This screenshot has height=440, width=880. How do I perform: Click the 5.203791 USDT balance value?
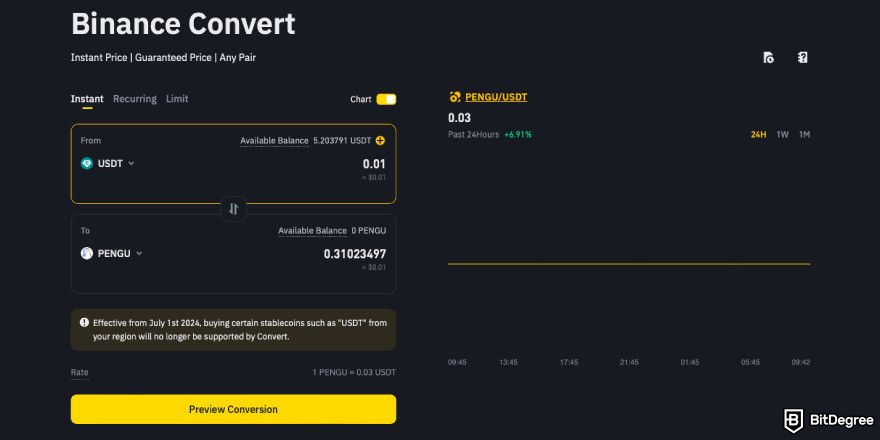point(342,141)
